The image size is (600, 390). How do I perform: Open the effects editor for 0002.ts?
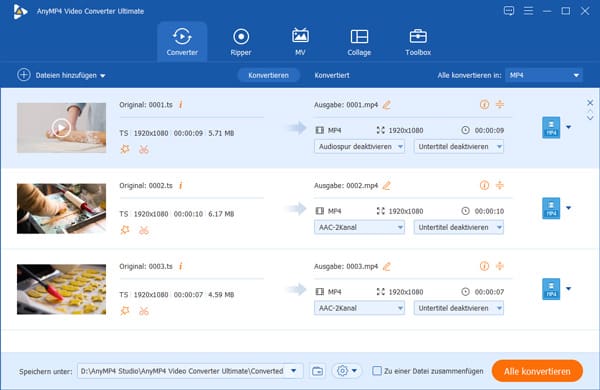125,230
